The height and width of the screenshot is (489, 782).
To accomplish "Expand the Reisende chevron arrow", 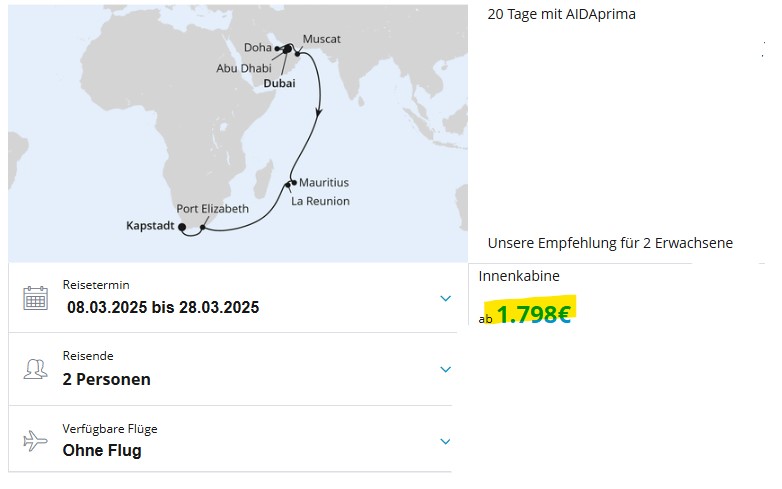I will tap(445, 369).
